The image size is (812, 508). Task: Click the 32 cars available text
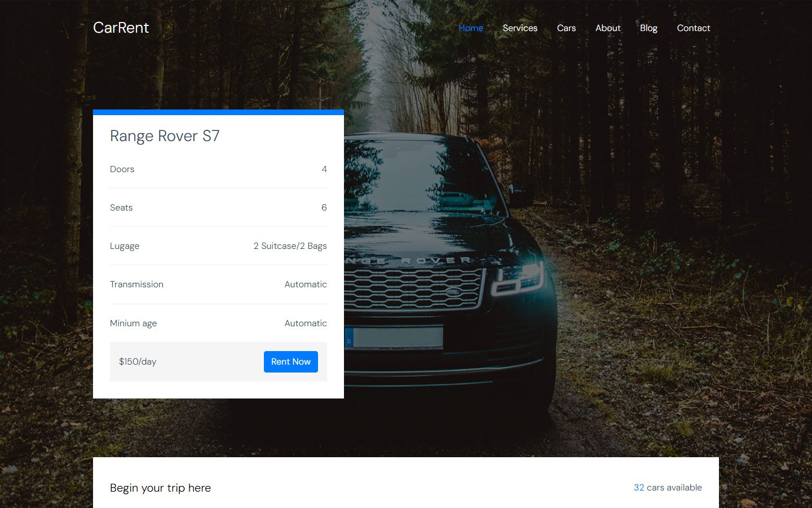pyautogui.click(x=668, y=488)
